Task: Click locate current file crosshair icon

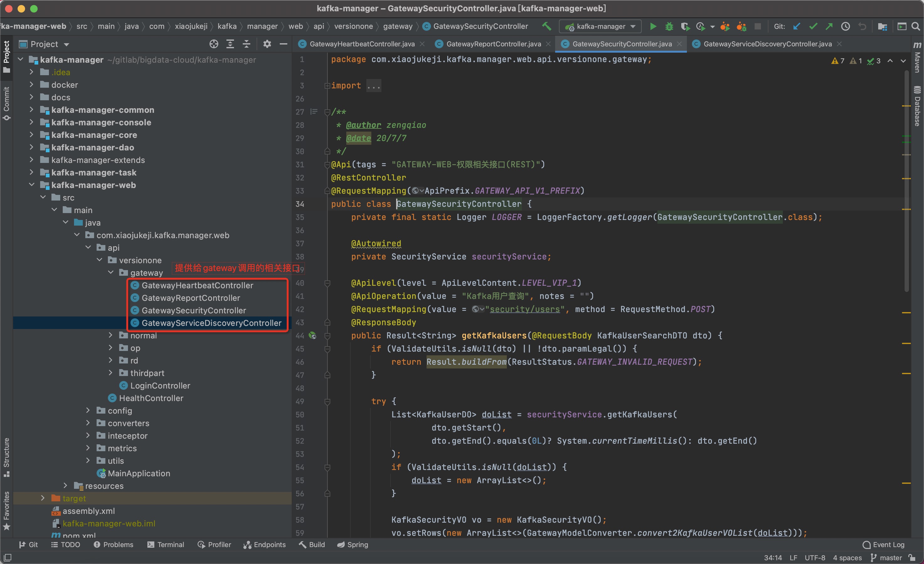Action: (x=214, y=44)
